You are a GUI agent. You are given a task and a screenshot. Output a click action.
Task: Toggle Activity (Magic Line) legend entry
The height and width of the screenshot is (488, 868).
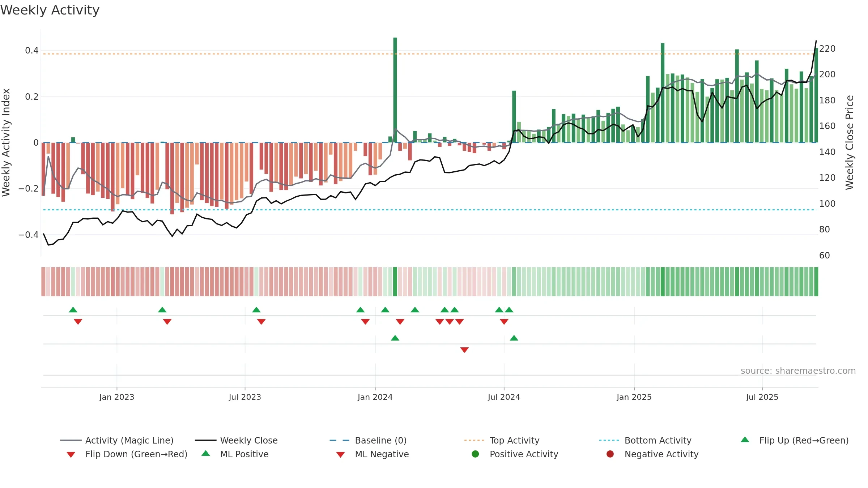(117, 440)
